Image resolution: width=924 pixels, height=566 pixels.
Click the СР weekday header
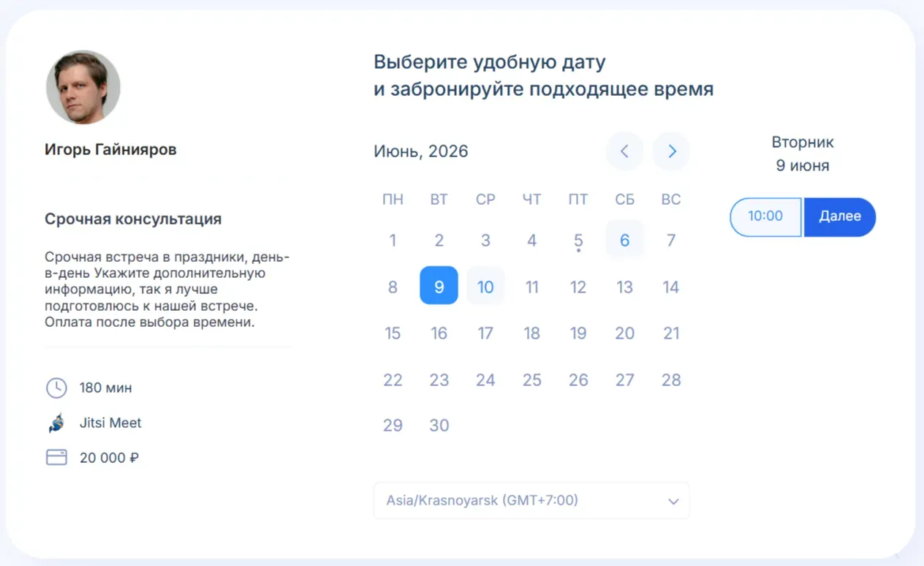(x=485, y=200)
